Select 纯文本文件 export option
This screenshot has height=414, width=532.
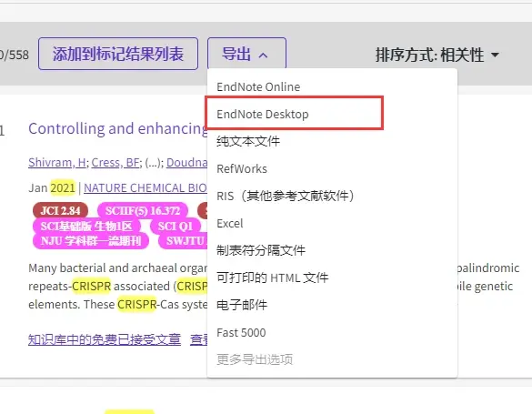pos(248,141)
